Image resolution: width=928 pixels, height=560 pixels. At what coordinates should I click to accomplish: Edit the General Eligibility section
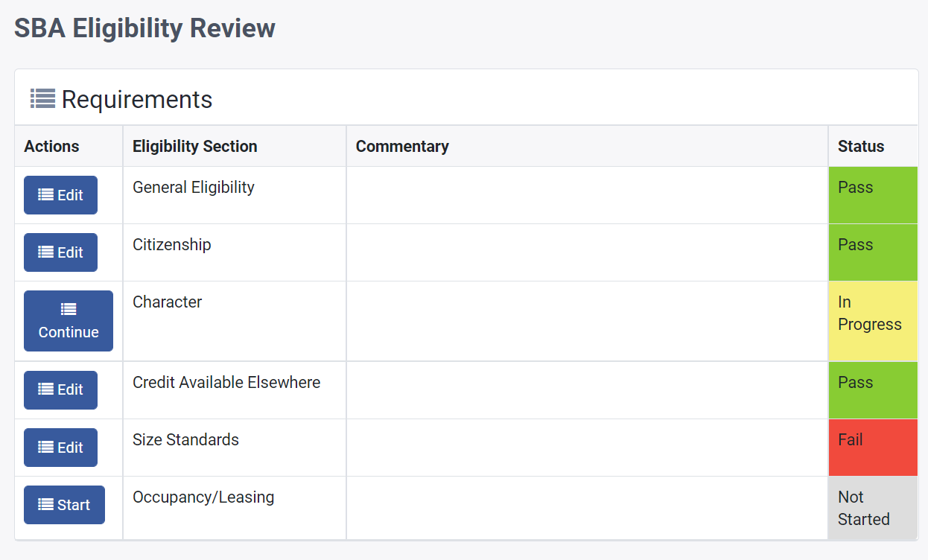(60, 195)
